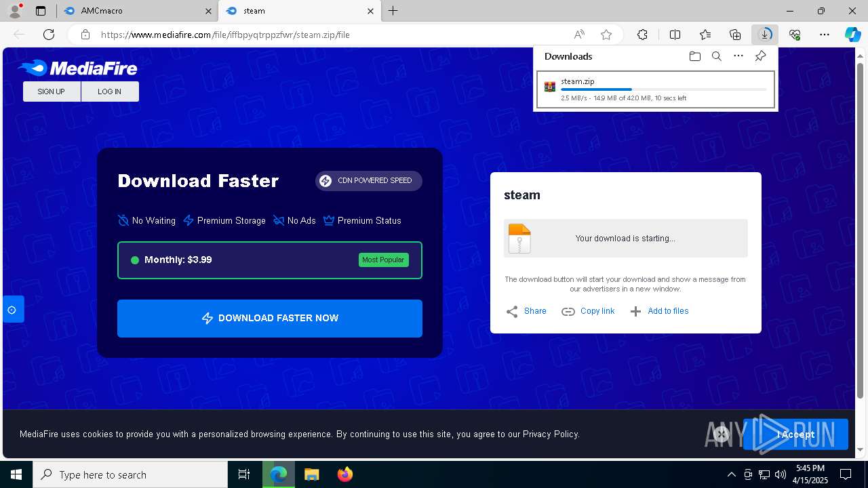This screenshot has height=488, width=868.
Task: Copy link for steam file
Action: (x=588, y=311)
